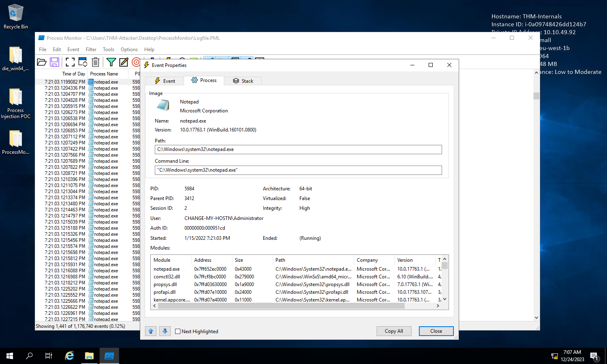Go to next event with down arrow
Image resolution: width=607 pixels, height=364 pixels.
165,331
